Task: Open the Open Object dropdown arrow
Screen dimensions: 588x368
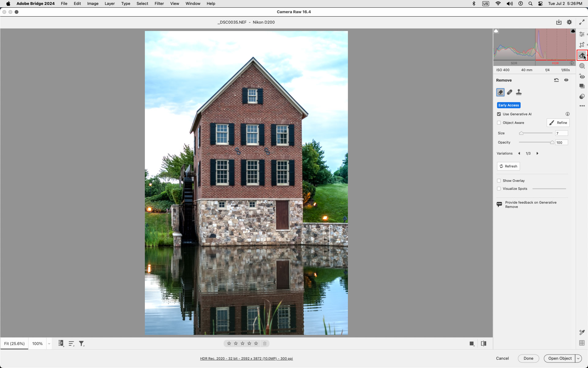Action: (x=578, y=358)
